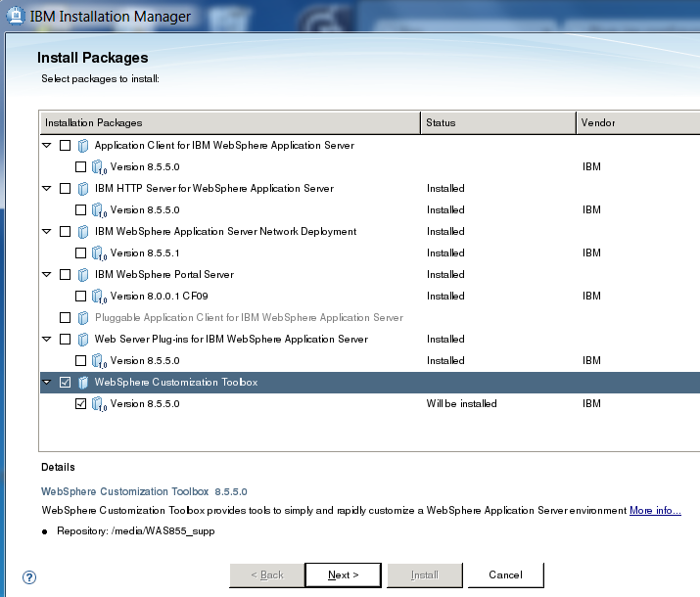The width and height of the screenshot is (700, 597).
Task: Select the IBM HTTP Server row text
Action: point(214,188)
